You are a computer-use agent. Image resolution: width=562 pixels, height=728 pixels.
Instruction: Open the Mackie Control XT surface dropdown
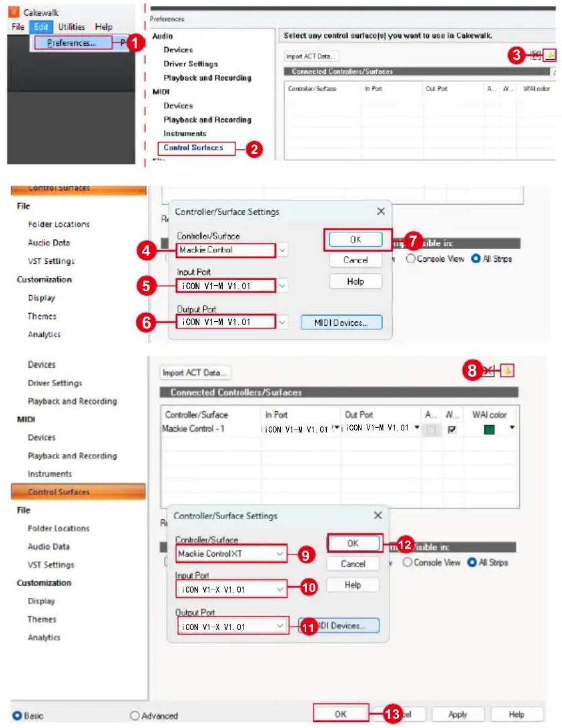[280, 554]
